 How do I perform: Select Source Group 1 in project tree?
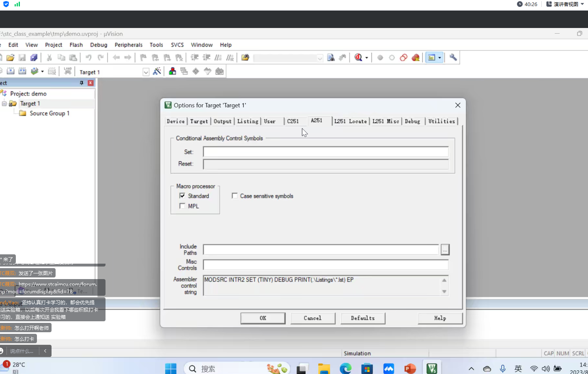coord(50,113)
